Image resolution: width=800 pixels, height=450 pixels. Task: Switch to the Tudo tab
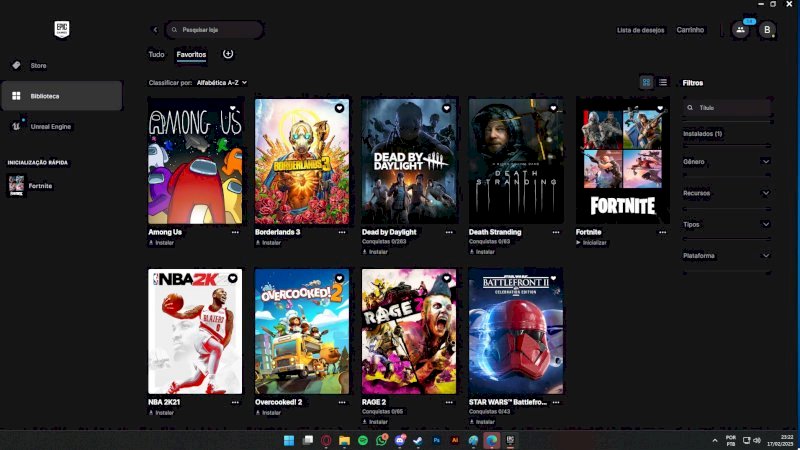tap(156, 54)
